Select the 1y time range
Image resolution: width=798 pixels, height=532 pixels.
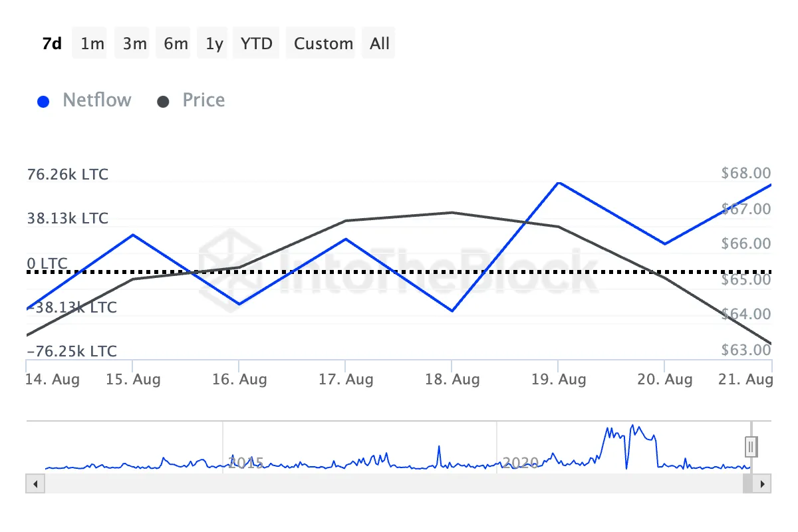pos(214,44)
